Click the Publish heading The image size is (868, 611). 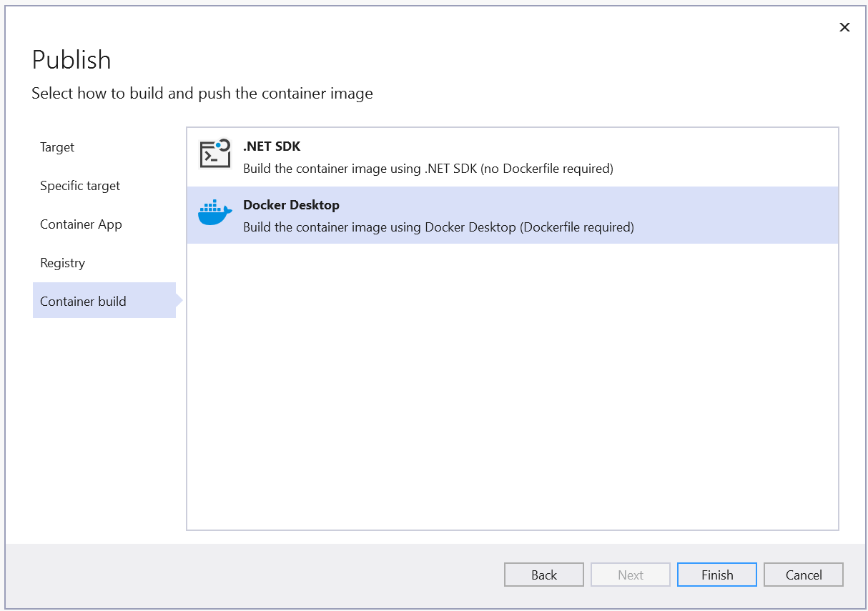tap(71, 59)
